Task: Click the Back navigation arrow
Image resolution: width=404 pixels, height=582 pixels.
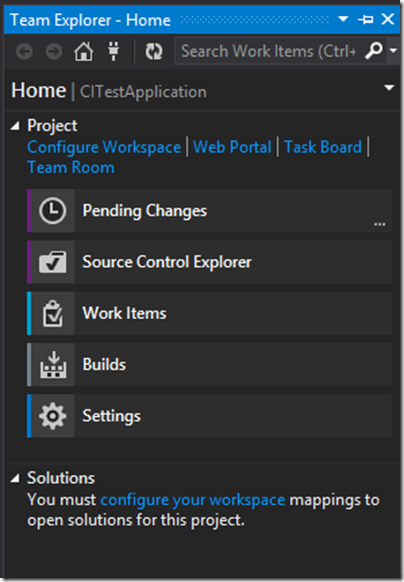Action: (25, 52)
